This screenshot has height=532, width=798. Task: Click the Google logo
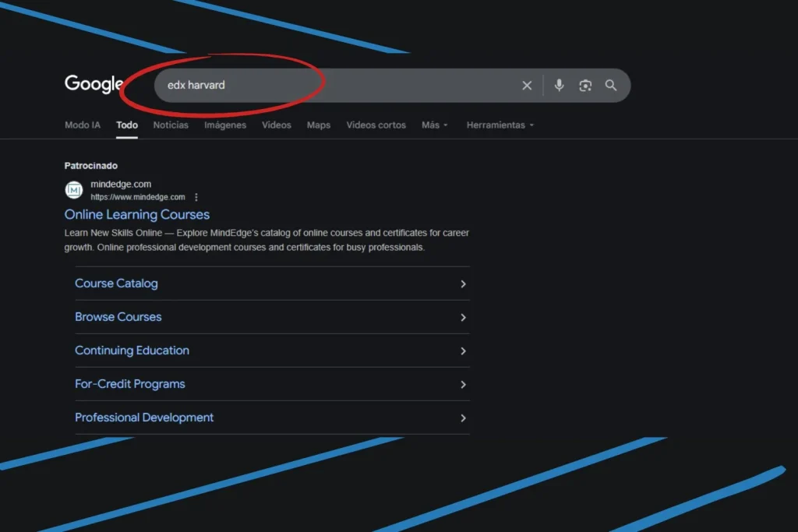(94, 84)
